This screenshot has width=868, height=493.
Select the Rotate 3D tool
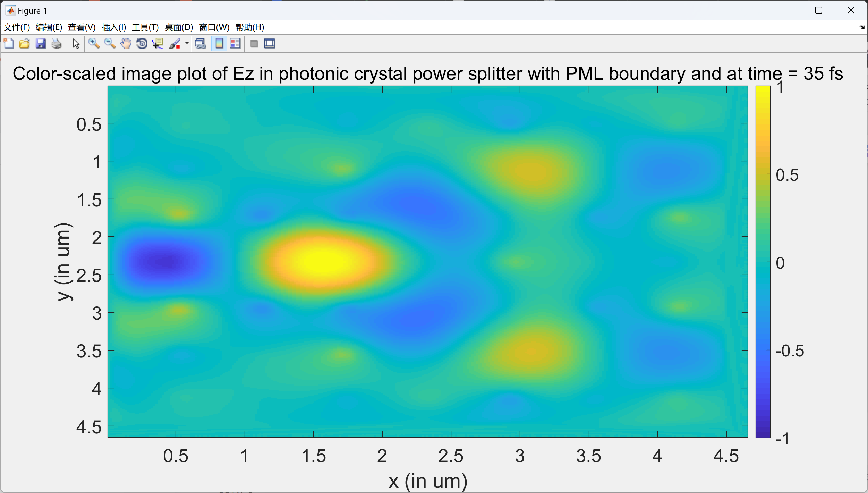(142, 44)
